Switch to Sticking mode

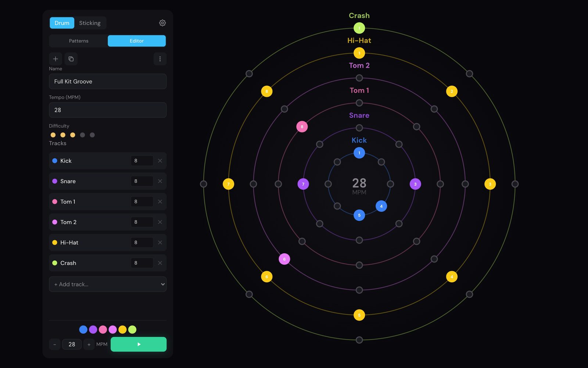click(90, 23)
